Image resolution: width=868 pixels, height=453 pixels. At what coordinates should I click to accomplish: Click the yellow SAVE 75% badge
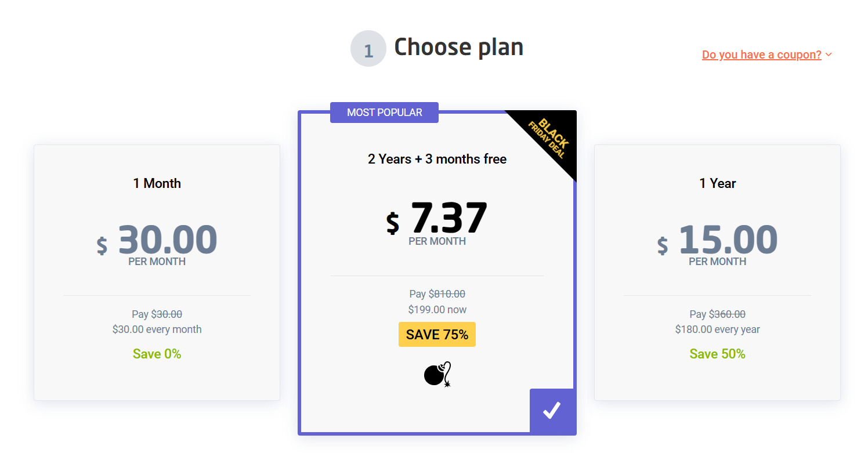[x=437, y=335]
